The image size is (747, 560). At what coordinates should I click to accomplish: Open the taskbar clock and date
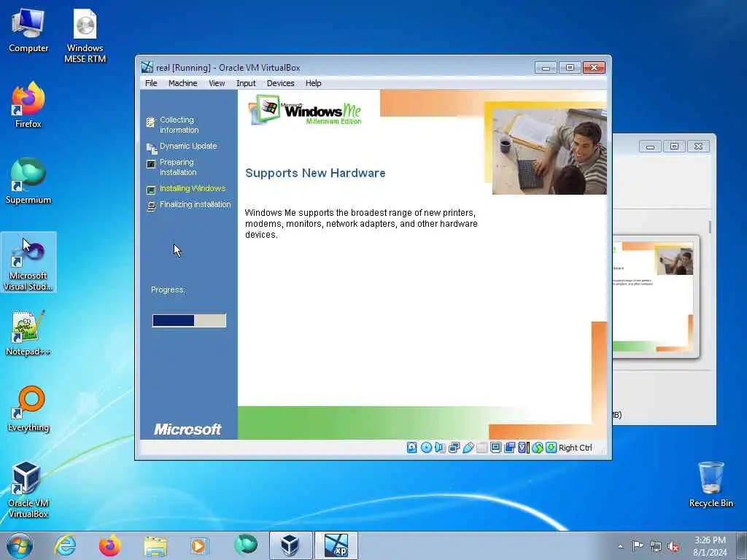click(x=710, y=546)
